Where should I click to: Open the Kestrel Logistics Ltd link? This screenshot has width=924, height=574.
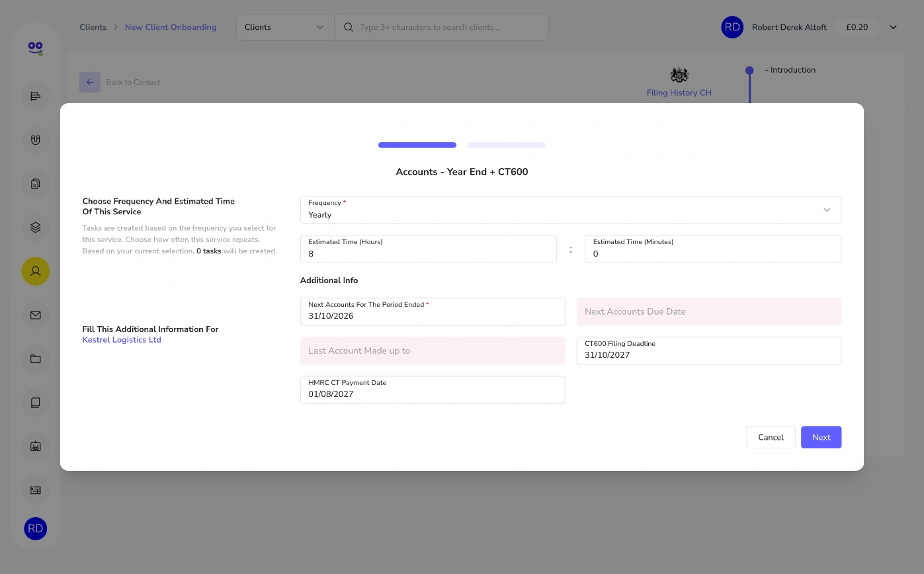click(x=122, y=340)
